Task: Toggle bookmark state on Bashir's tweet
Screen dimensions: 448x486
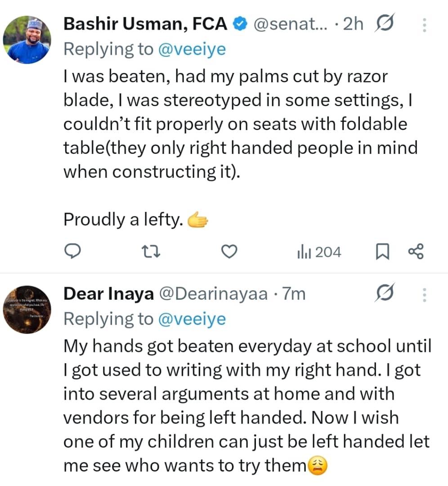Action: 383,251
